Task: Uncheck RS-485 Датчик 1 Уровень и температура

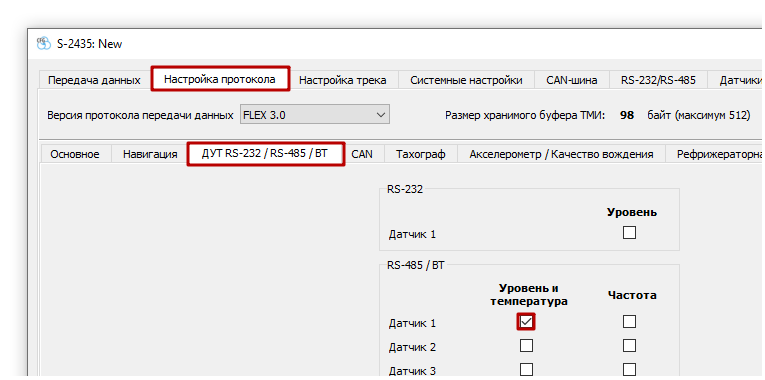Action: [526, 321]
